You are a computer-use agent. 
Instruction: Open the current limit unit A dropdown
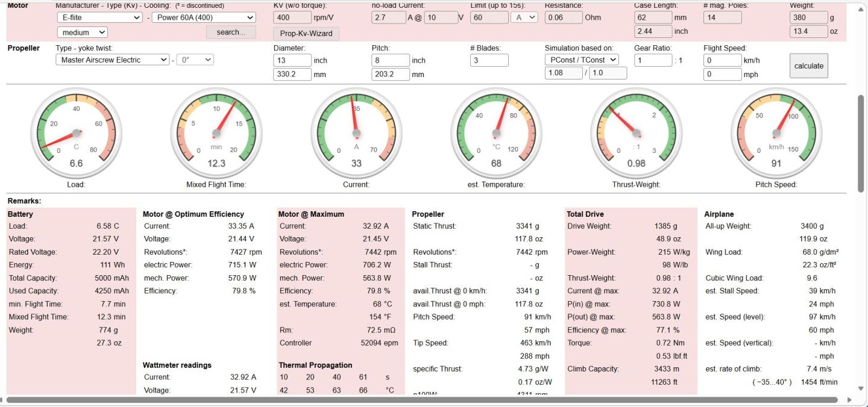tap(524, 17)
